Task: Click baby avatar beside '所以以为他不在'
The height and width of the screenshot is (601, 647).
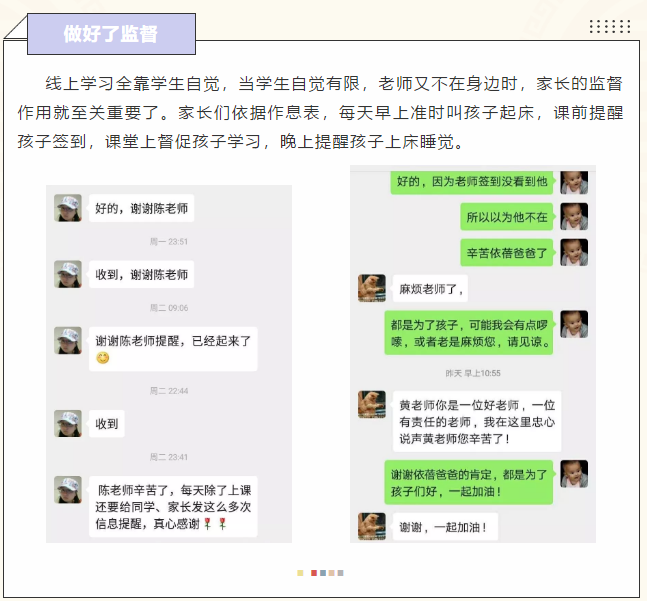Action: point(574,217)
